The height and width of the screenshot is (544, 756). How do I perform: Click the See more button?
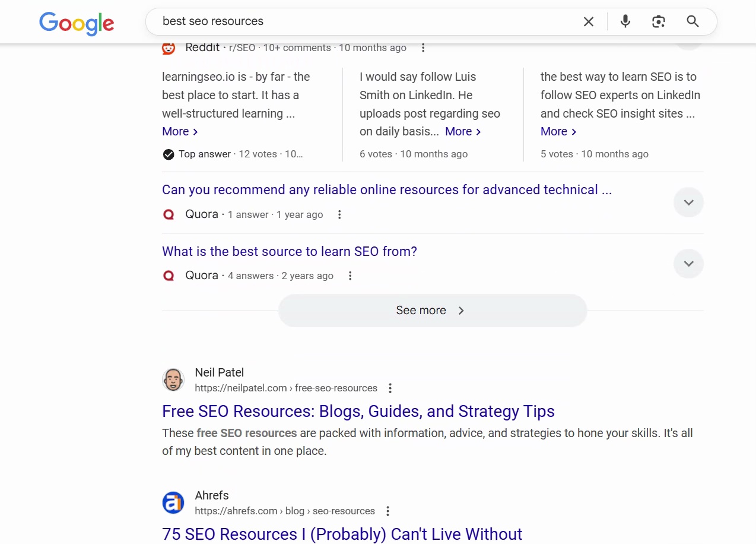(x=432, y=311)
